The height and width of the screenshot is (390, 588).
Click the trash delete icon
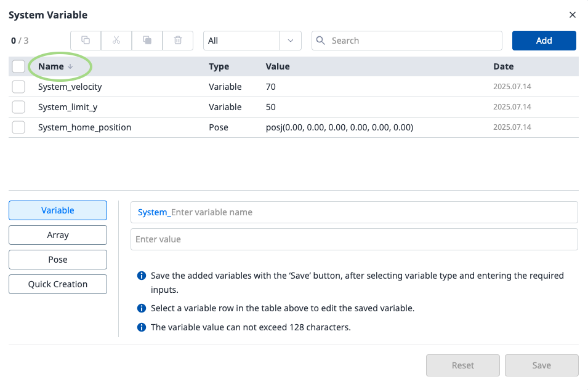pos(178,41)
